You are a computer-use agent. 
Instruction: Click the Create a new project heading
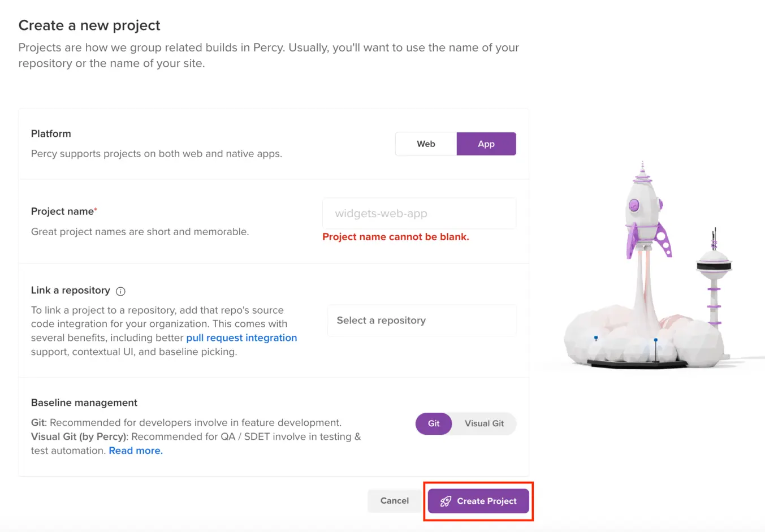pos(89,25)
